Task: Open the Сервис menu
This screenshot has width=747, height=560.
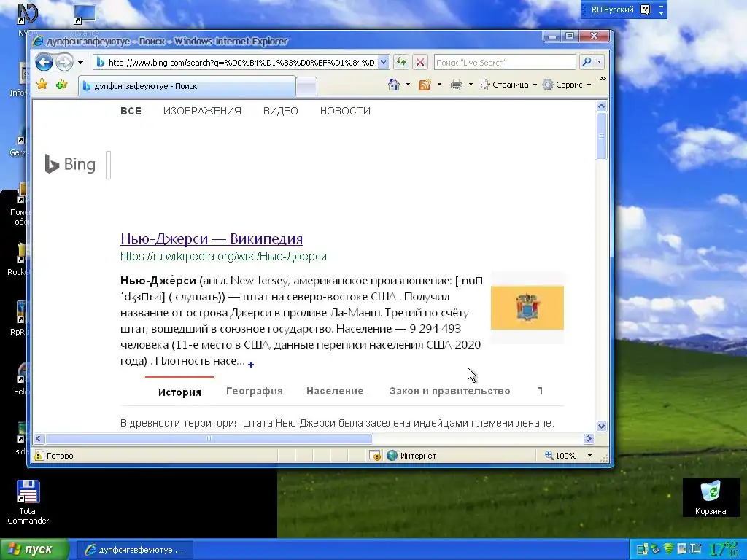Action: (x=567, y=85)
